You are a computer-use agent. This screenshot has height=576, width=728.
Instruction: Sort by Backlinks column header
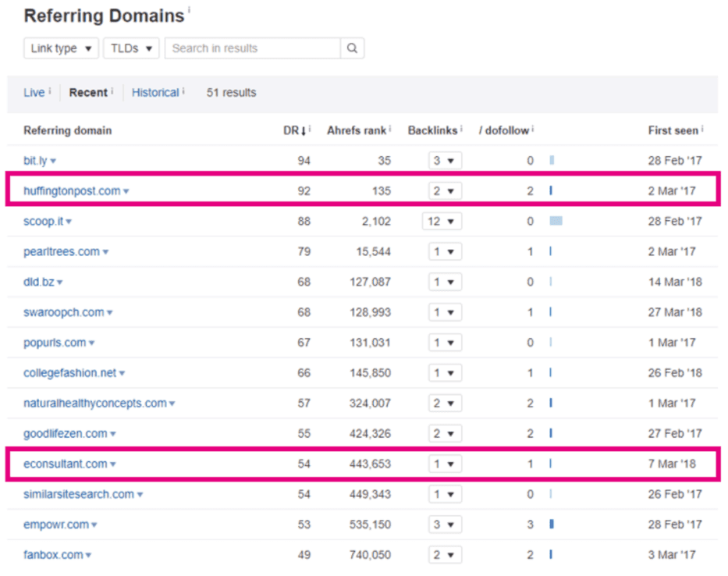433,130
